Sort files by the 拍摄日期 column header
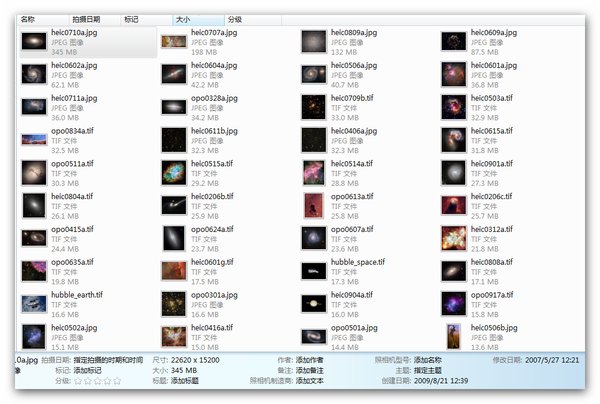Screen dimensions: 600x404 (94, 19)
